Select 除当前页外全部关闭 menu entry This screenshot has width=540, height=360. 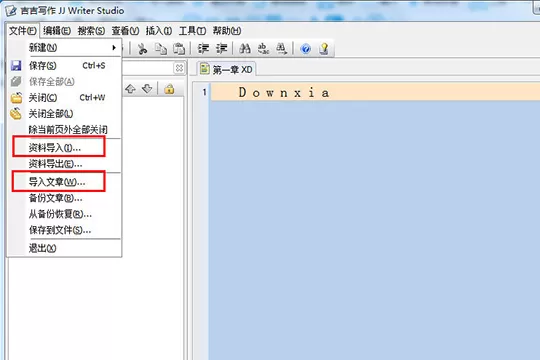tap(64, 130)
